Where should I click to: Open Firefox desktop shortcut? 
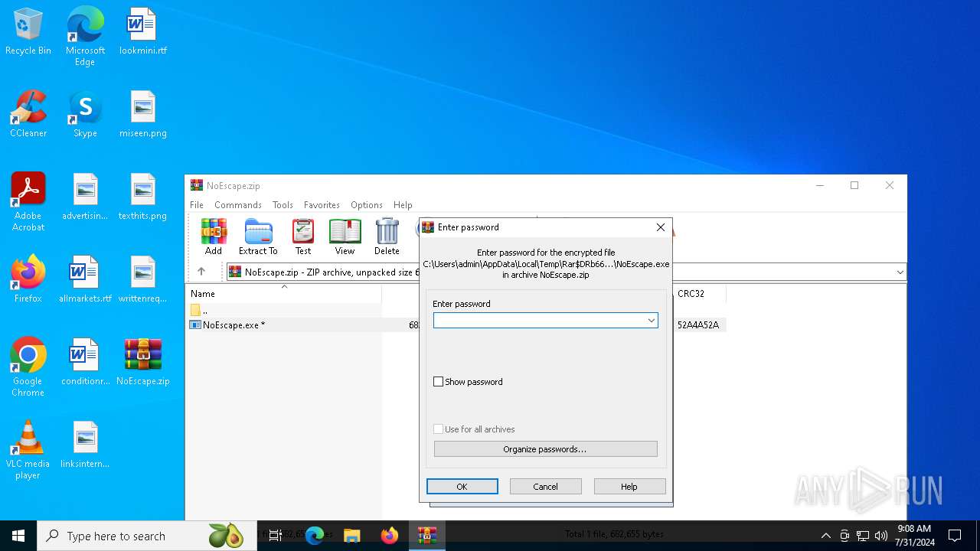pyautogui.click(x=28, y=279)
